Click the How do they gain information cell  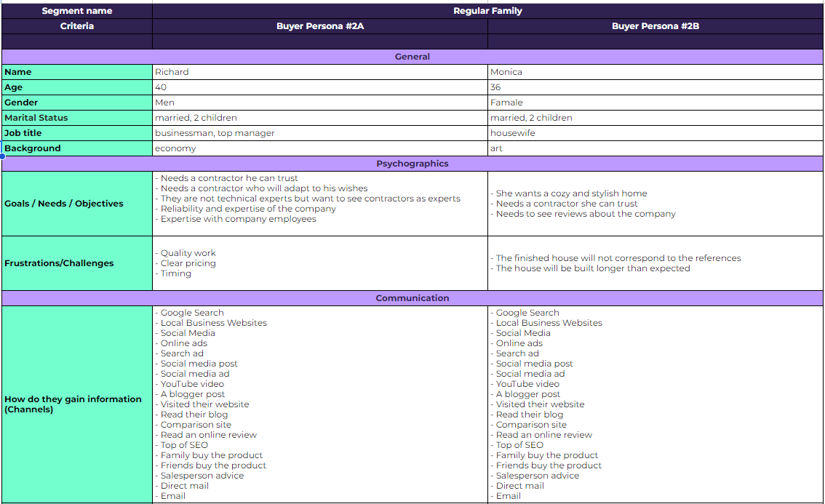coord(77,404)
